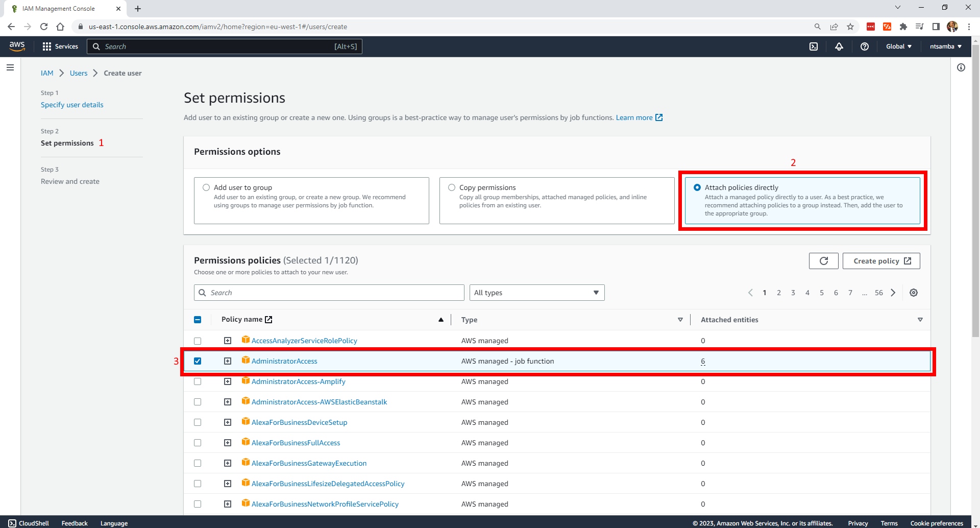This screenshot has height=528, width=980.
Task: Open the AlexaForBusinessFullAccess policy link
Action: (296, 443)
